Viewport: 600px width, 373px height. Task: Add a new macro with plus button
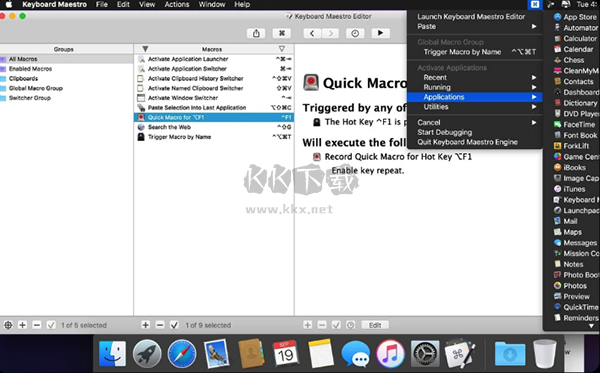click(145, 325)
